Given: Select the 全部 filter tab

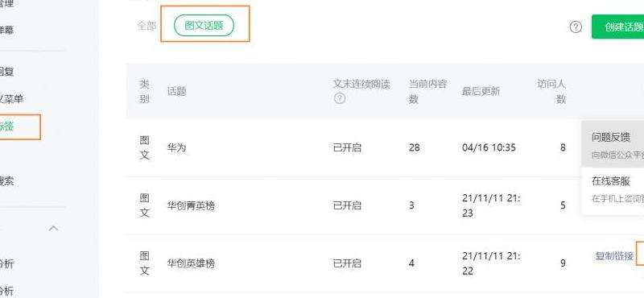Looking at the screenshot, I should (x=147, y=26).
